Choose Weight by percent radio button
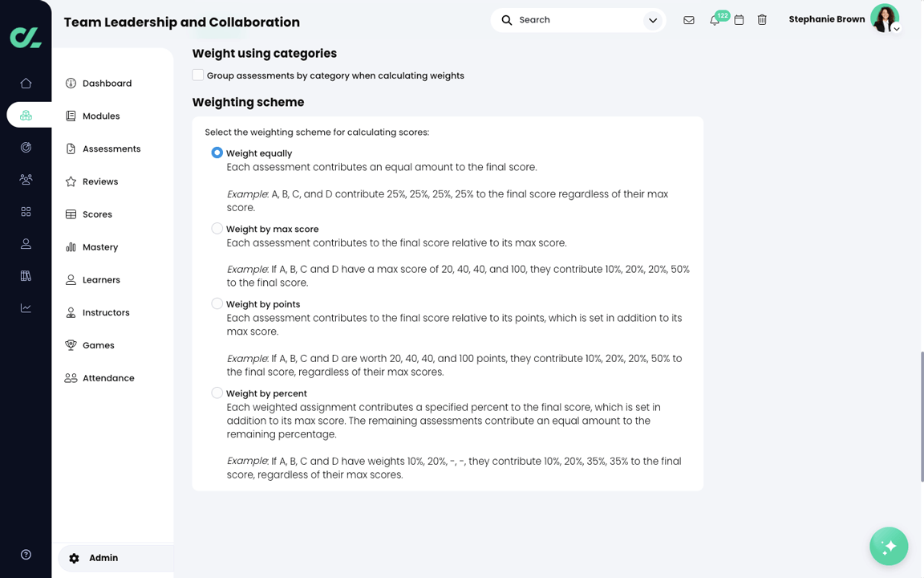This screenshot has width=924, height=578. (x=217, y=393)
